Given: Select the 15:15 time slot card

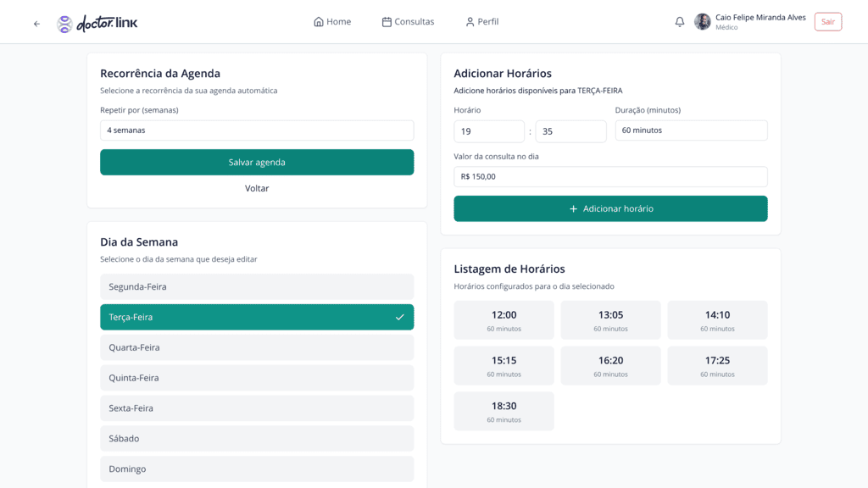Looking at the screenshot, I should 504,366.
